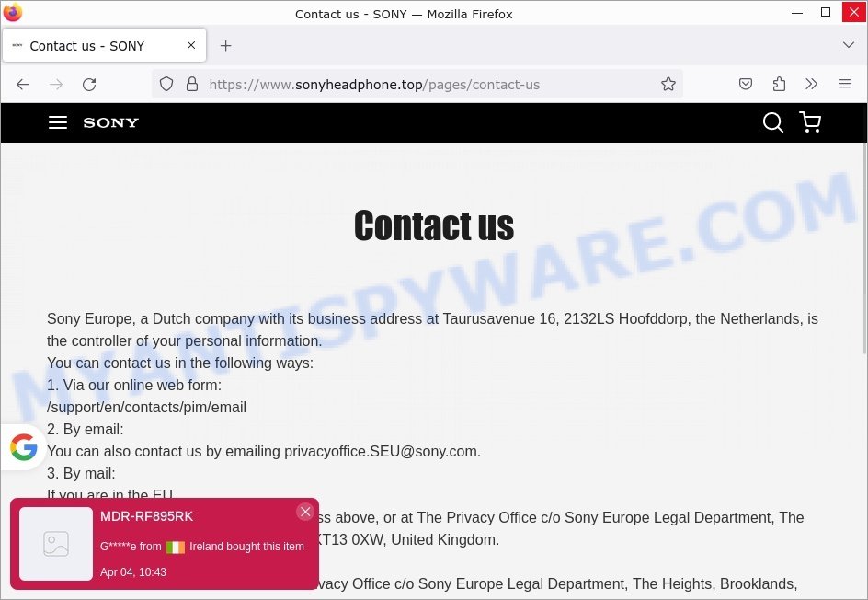
Task: Save page to Pocket
Action: tap(746, 85)
